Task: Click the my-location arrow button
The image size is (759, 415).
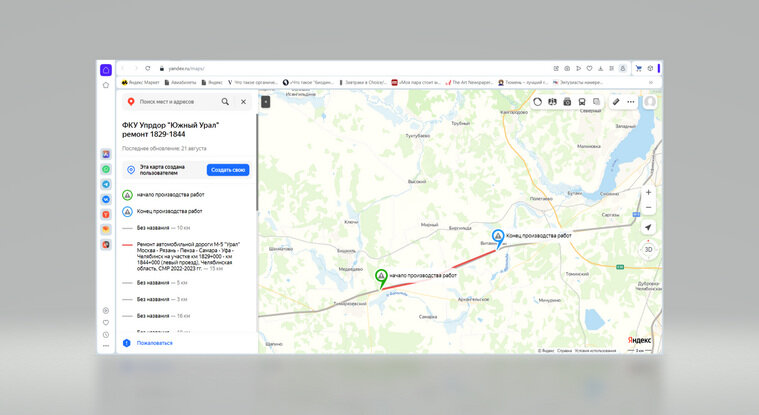Action: click(648, 227)
